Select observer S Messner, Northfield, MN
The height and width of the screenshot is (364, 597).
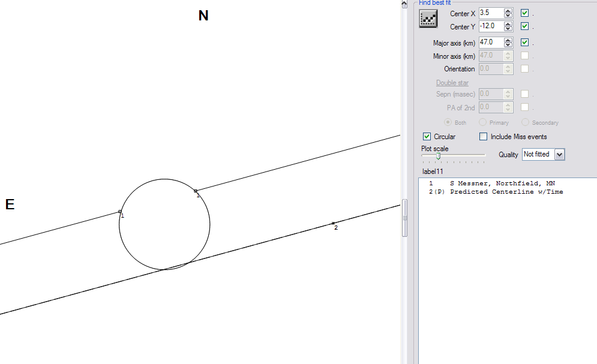tap(492, 183)
